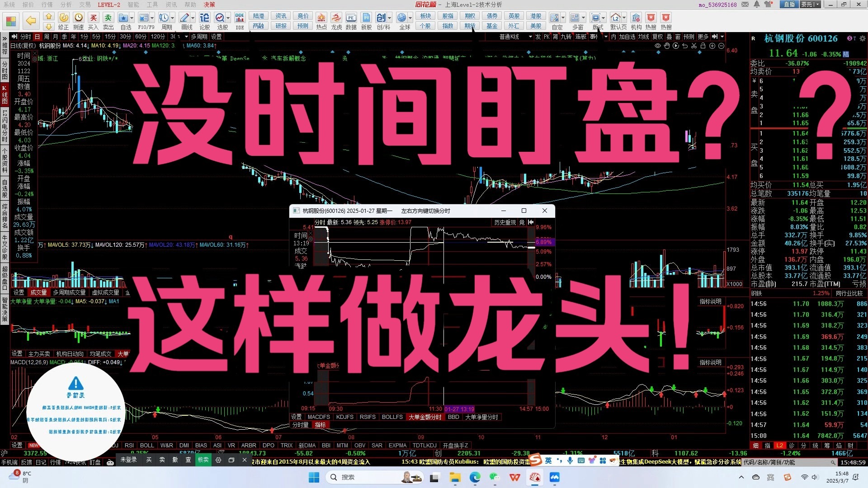Click the yellow back arrow icon
Screen dimensions: 868x488
(31, 20)
